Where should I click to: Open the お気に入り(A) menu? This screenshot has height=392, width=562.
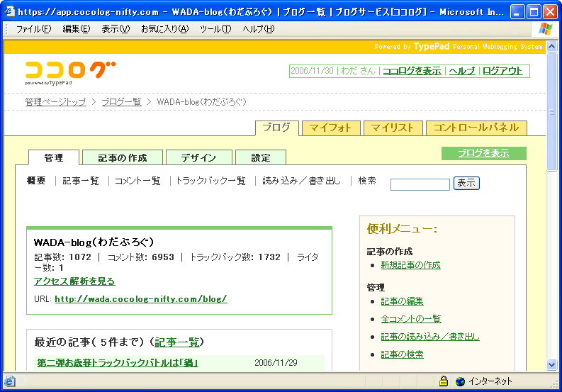click(x=164, y=29)
